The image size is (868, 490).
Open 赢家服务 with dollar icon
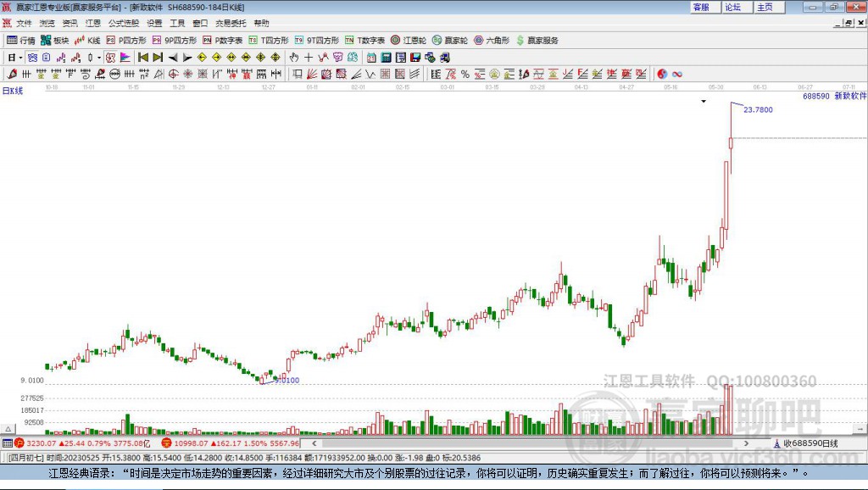click(537, 41)
